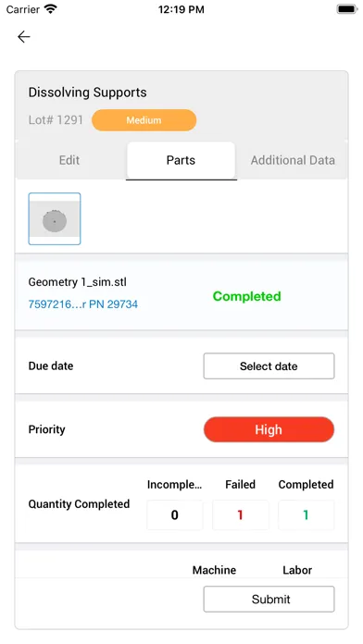Tap the Machine column header
The image size is (363, 644).
click(x=214, y=570)
